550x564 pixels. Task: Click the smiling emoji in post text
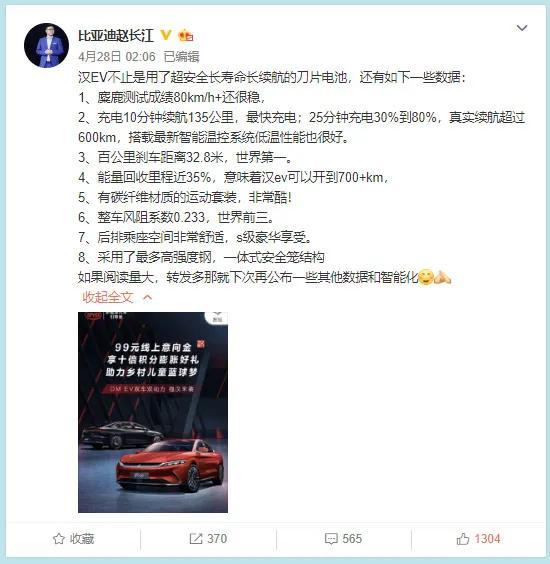(426, 277)
